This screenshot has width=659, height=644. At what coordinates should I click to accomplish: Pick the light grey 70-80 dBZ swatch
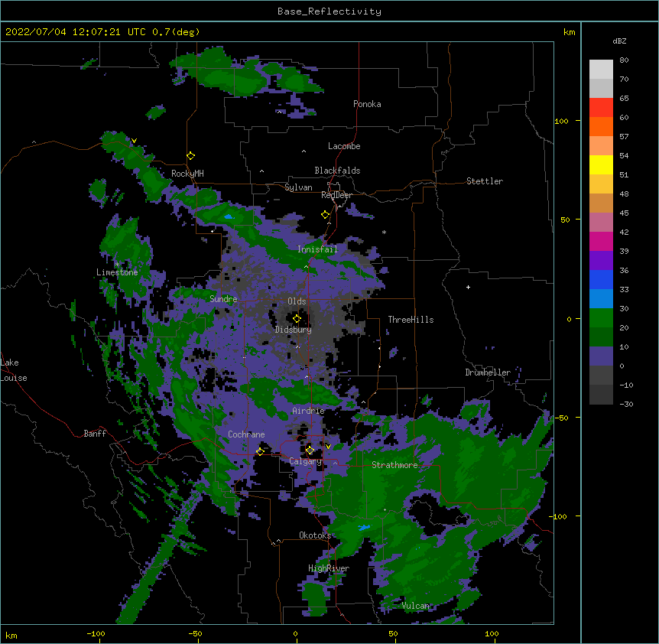[601, 70]
